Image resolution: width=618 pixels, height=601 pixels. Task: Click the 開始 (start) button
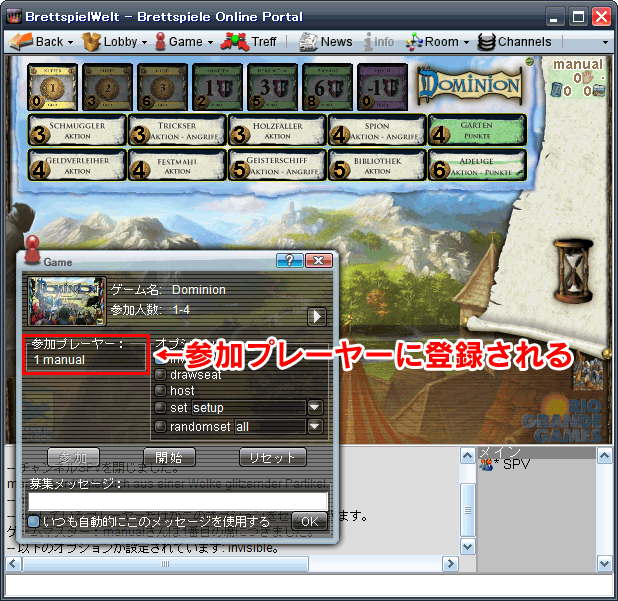click(169, 457)
